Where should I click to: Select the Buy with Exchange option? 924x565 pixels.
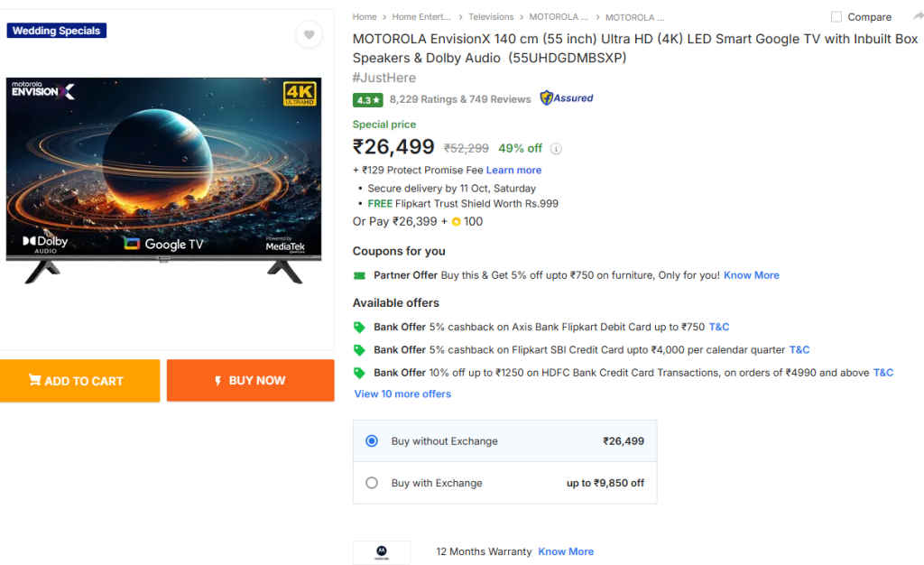(x=371, y=482)
